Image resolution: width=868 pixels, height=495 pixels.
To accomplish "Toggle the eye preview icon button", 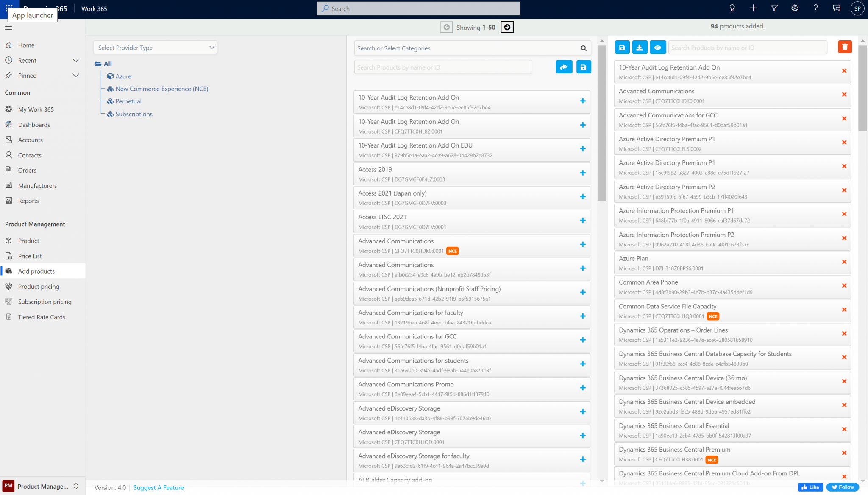I will click(x=657, y=48).
